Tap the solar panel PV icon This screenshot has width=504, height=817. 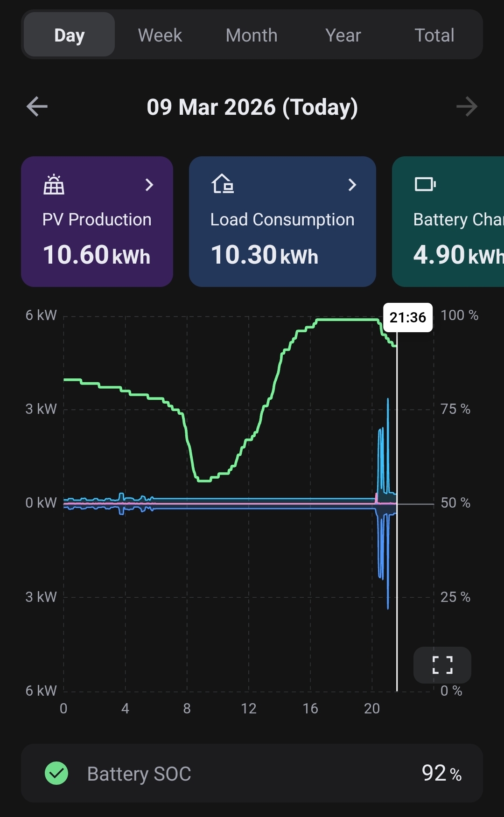coord(54,184)
